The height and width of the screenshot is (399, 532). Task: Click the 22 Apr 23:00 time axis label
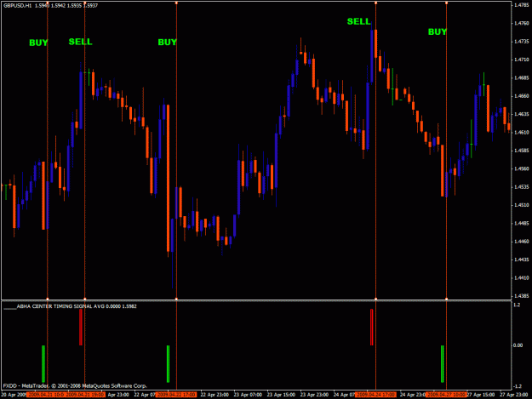pos(215,395)
